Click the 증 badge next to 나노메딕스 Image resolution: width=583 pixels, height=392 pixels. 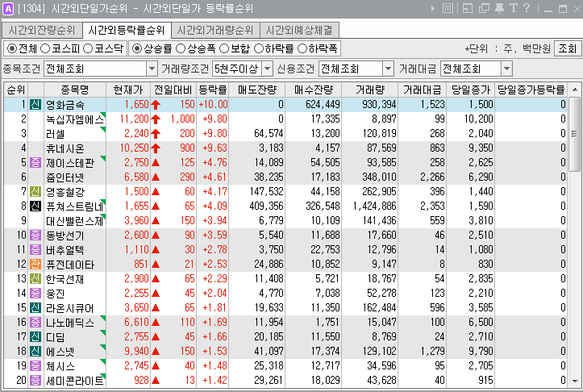(35, 322)
